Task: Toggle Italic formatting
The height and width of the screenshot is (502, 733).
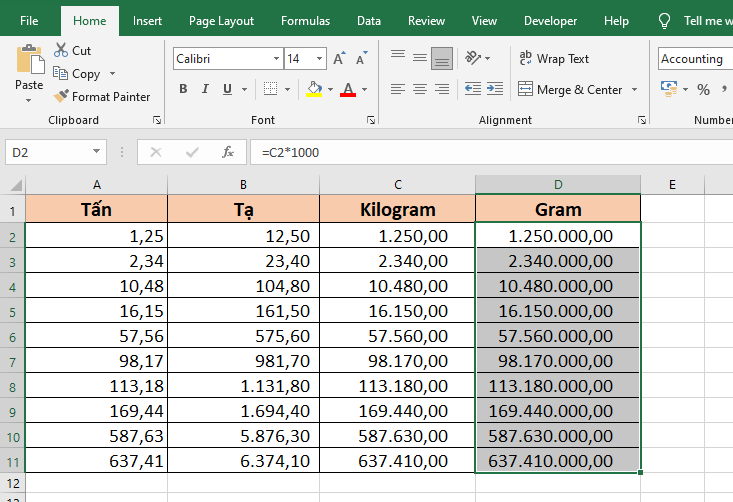Action: pyautogui.click(x=206, y=89)
